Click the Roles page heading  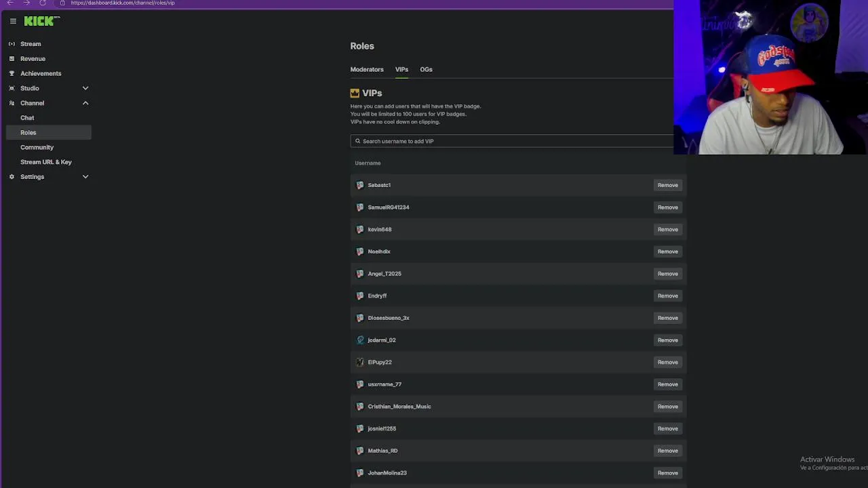pyautogui.click(x=362, y=46)
